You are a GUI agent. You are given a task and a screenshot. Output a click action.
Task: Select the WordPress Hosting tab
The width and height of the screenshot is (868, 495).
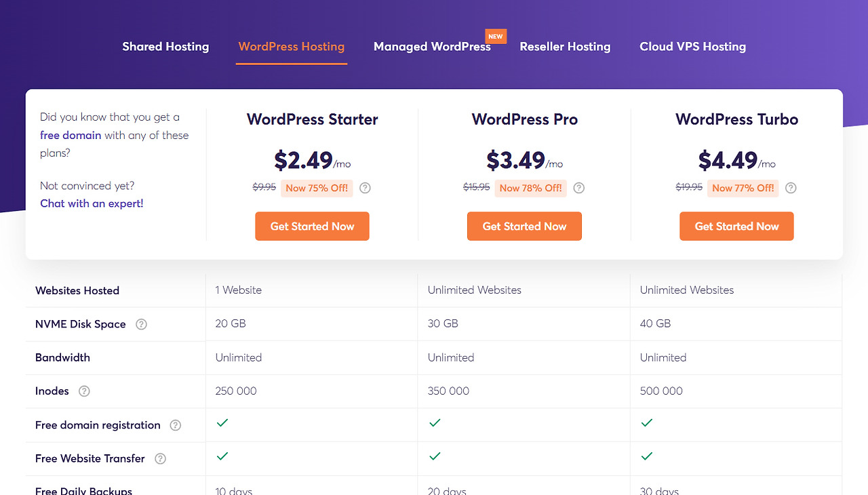click(x=292, y=47)
